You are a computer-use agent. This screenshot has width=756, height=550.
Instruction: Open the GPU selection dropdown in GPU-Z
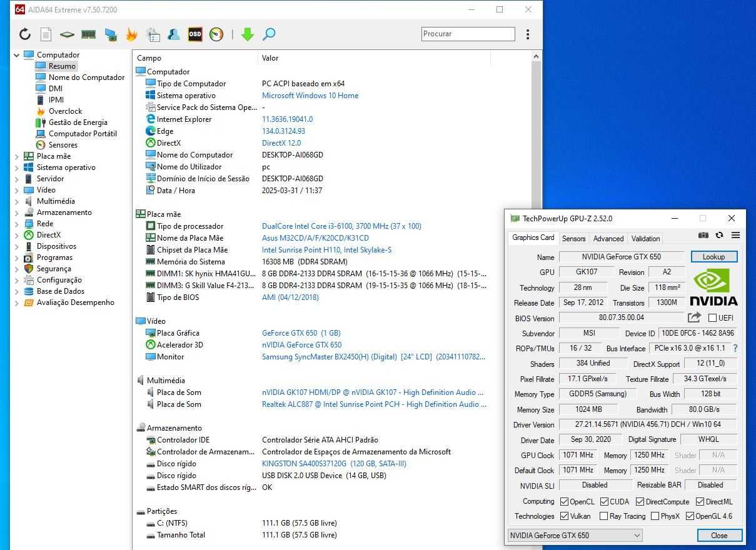[x=575, y=535]
